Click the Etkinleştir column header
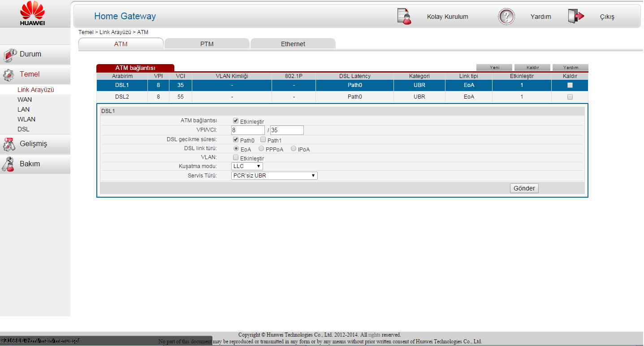The image size is (644, 346). tap(522, 76)
